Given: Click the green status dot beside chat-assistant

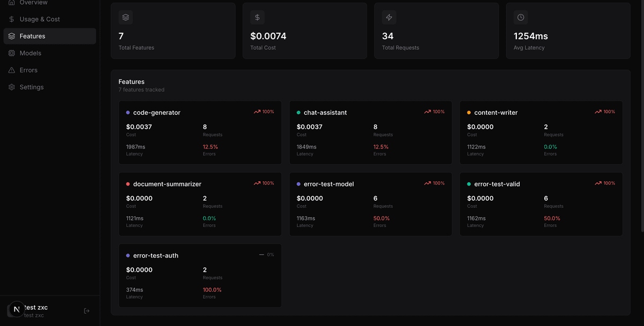Looking at the screenshot, I should [298, 112].
